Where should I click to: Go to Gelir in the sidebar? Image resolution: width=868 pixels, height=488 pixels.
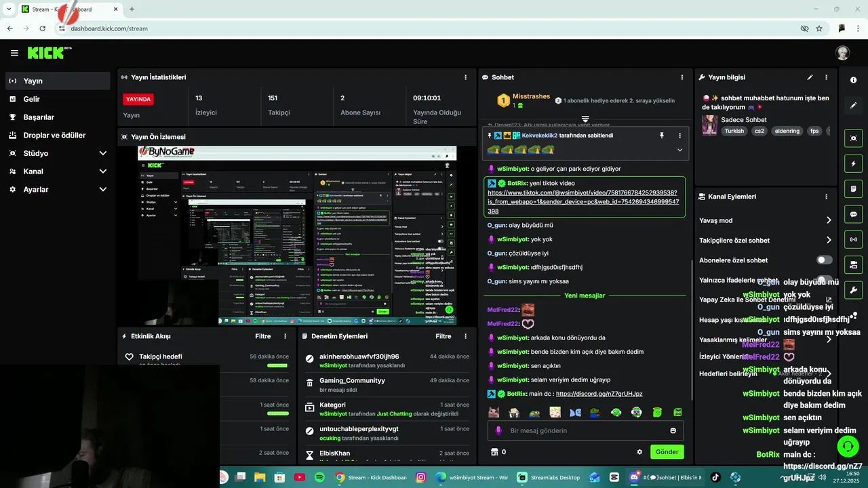click(58, 99)
